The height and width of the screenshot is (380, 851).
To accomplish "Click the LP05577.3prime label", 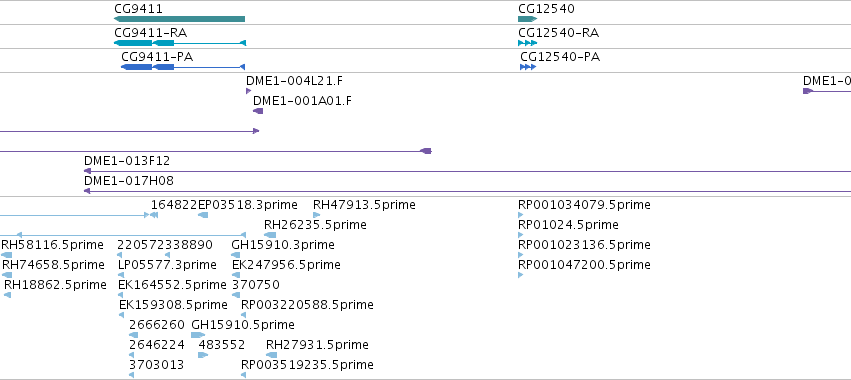I will coord(167,264).
